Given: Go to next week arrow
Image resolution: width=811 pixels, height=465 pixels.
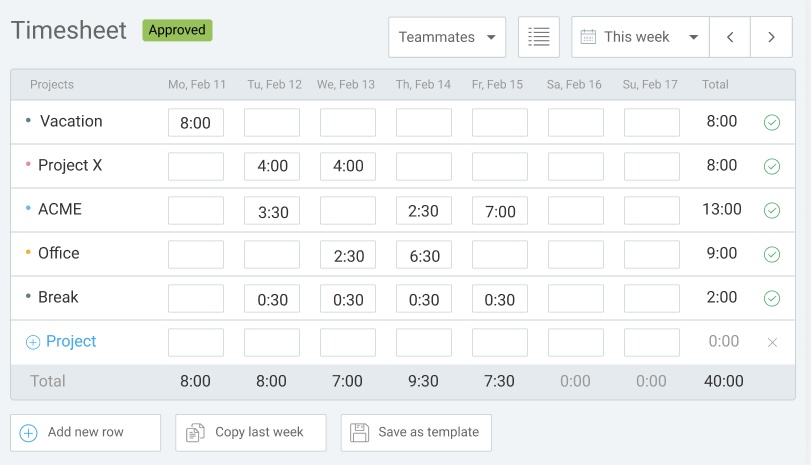Looking at the screenshot, I should tap(771, 37).
